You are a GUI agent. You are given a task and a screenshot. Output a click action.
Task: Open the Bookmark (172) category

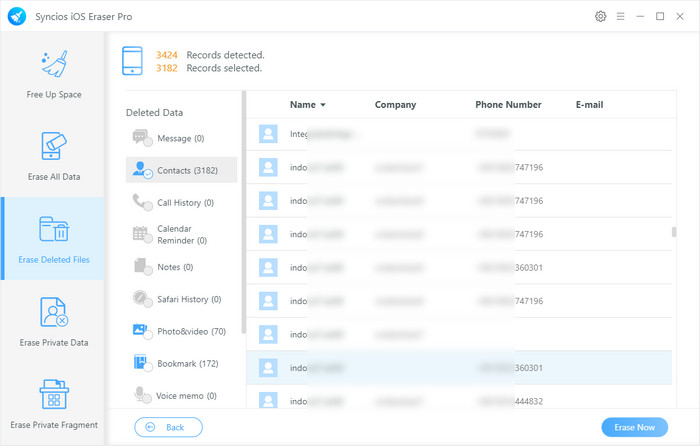pos(181,363)
